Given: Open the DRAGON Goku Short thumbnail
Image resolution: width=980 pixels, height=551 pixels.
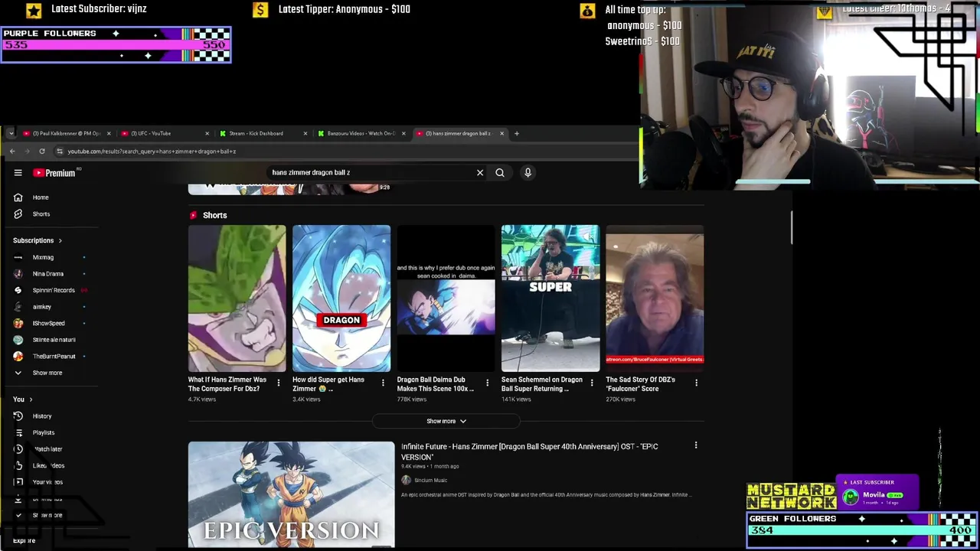Looking at the screenshot, I should (x=341, y=298).
